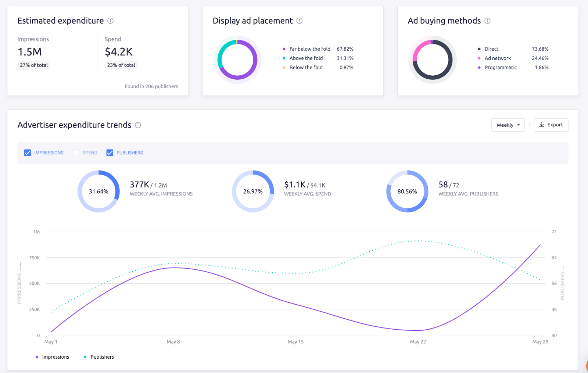
Task: Click the 73.68% value
Action: click(540, 49)
